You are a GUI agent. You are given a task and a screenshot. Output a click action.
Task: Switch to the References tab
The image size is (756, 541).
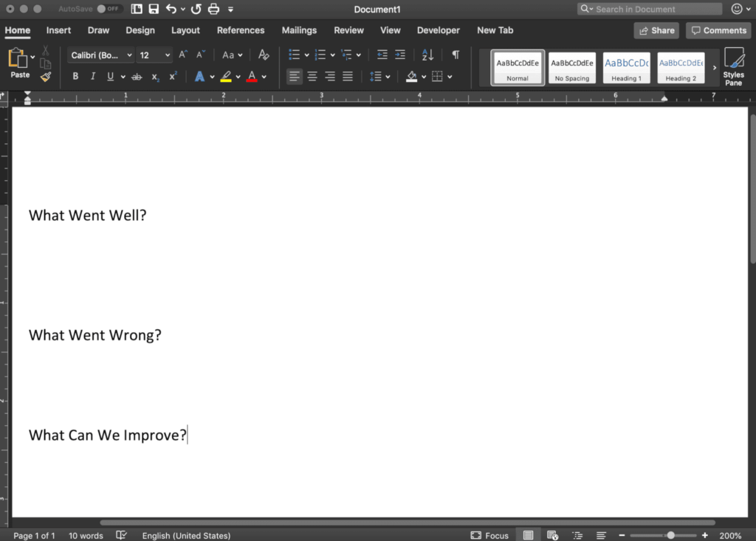point(241,30)
